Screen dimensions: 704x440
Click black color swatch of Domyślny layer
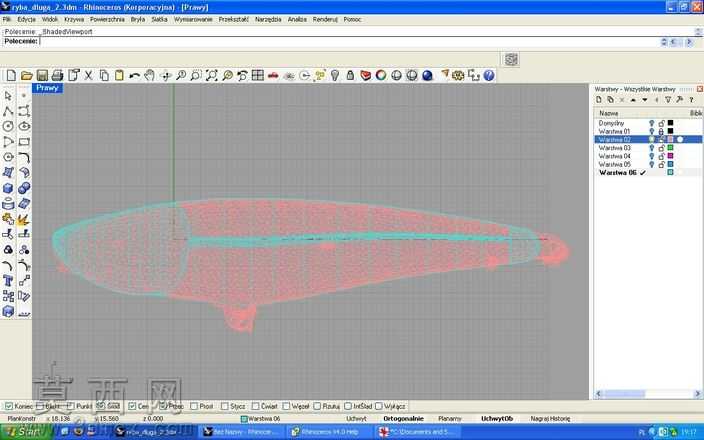670,123
